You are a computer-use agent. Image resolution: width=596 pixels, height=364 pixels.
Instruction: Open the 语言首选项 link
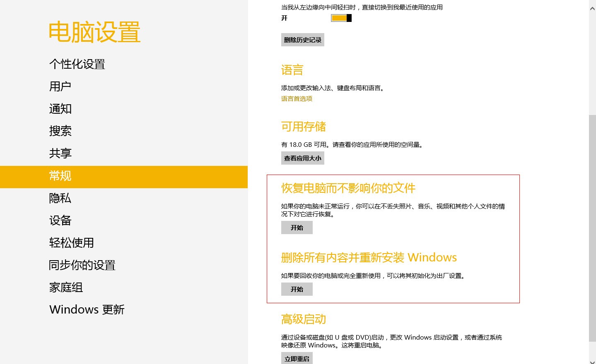click(296, 98)
